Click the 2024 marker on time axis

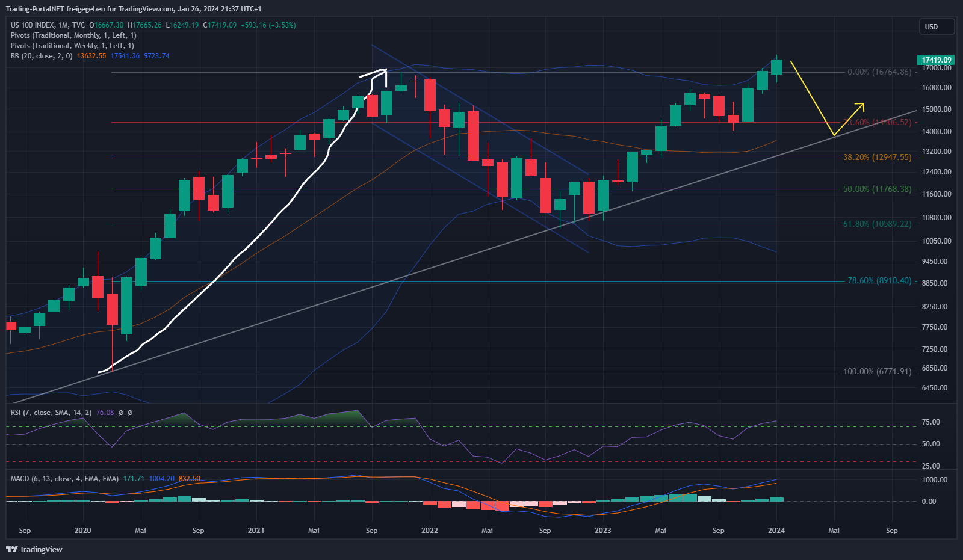[776, 531]
